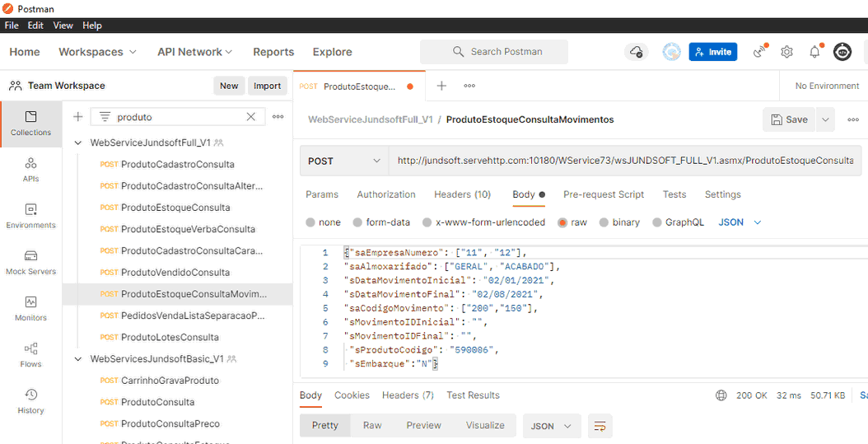
Task: Choose the GraphQL body radio button
Action: pos(657,222)
